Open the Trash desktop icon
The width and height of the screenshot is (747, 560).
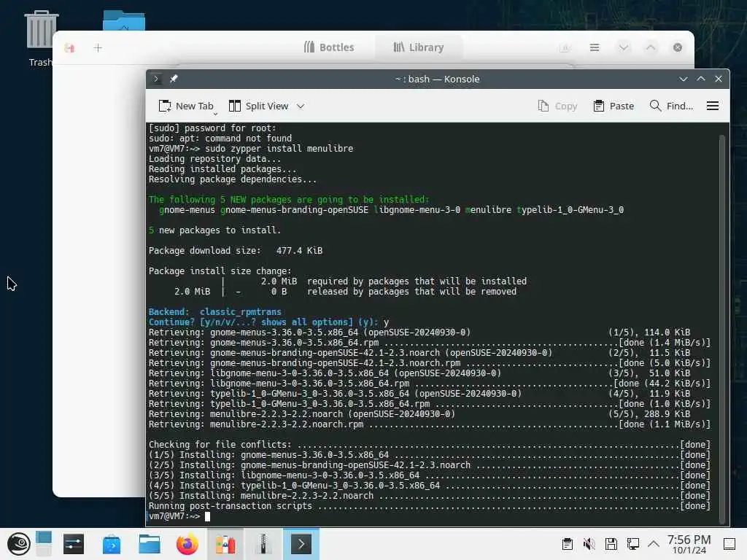41,38
